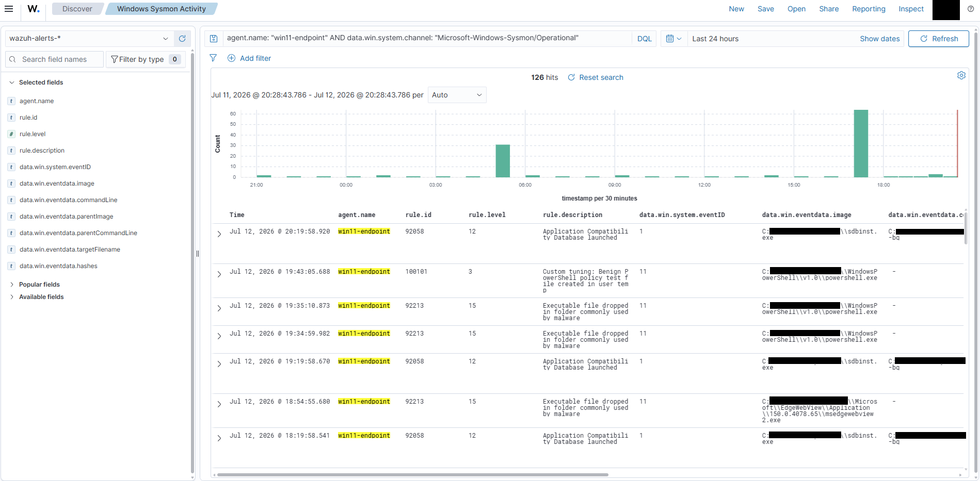Switch to the Discover breadcrumb tab

77,9
